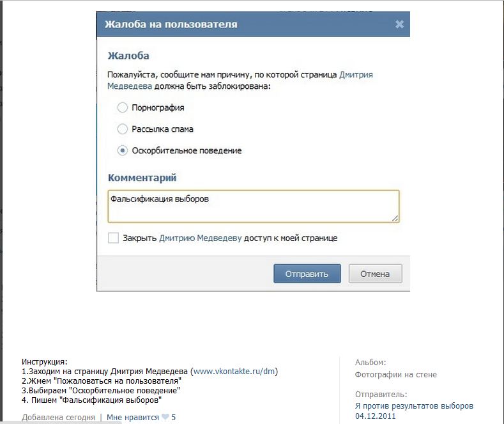Click the Мне нравится like link
Screen dimensions: 504x424
[132, 418]
